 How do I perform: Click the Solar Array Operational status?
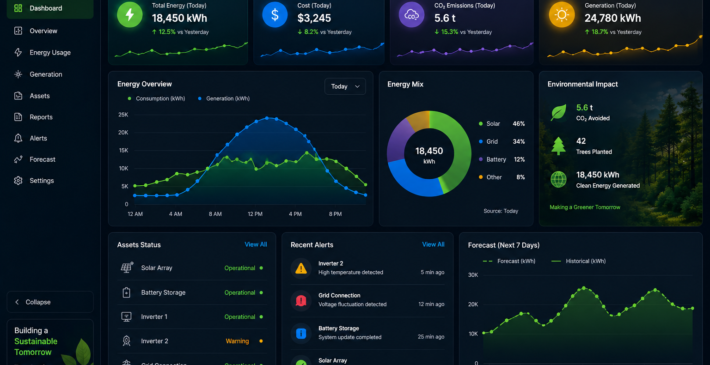[243, 268]
